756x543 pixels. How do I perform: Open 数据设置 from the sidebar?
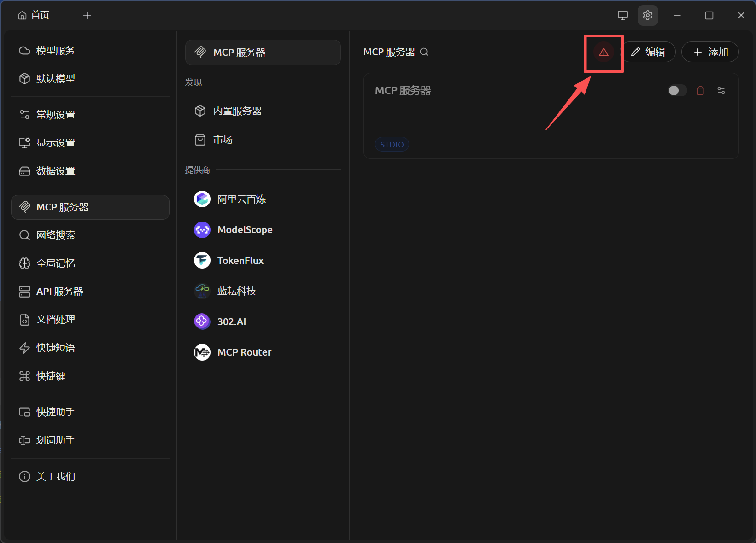pyautogui.click(x=90, y=171)
